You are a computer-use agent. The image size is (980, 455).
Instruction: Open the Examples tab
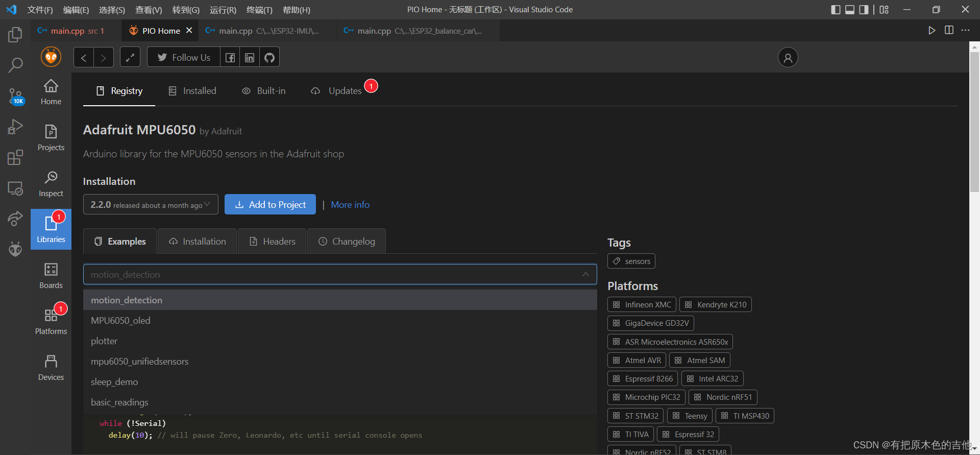120,242
